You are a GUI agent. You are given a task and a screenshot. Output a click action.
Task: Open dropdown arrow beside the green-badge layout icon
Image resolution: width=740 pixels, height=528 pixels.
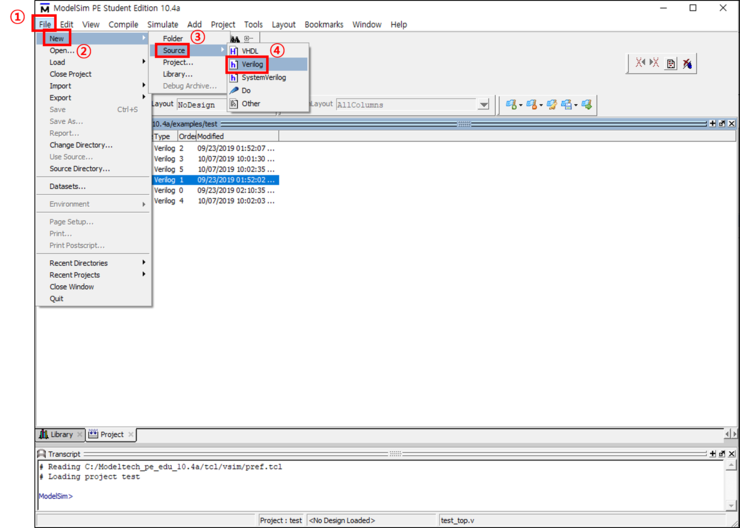(521, 105)
